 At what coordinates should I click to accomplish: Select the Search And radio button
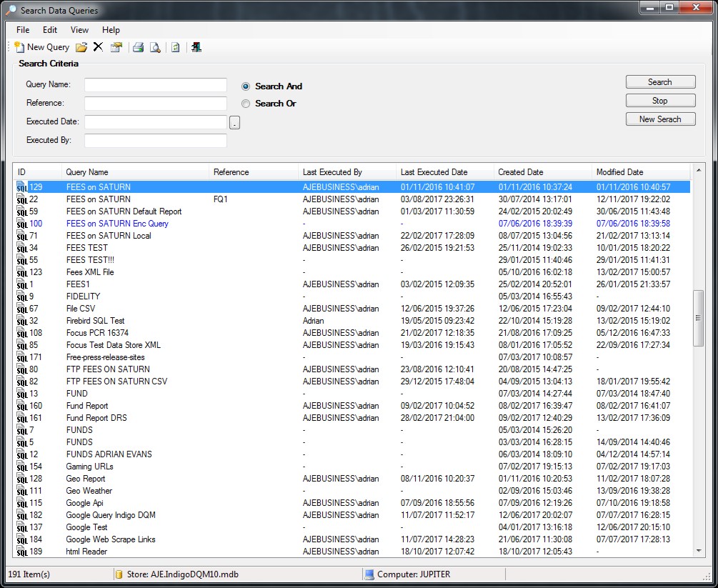pyautogui.click(x=246, y=86)
